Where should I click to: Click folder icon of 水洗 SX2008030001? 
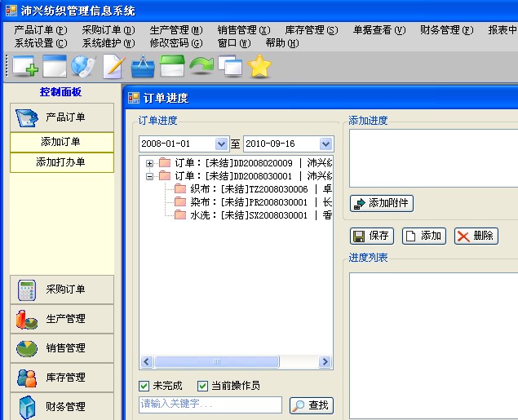pyautogui.click(x=180, y=215)
